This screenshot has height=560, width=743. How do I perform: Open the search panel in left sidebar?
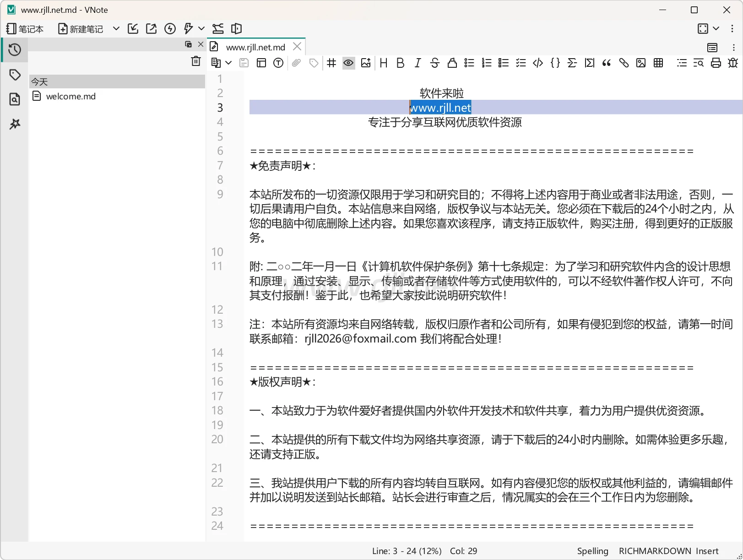pos(15,99)
